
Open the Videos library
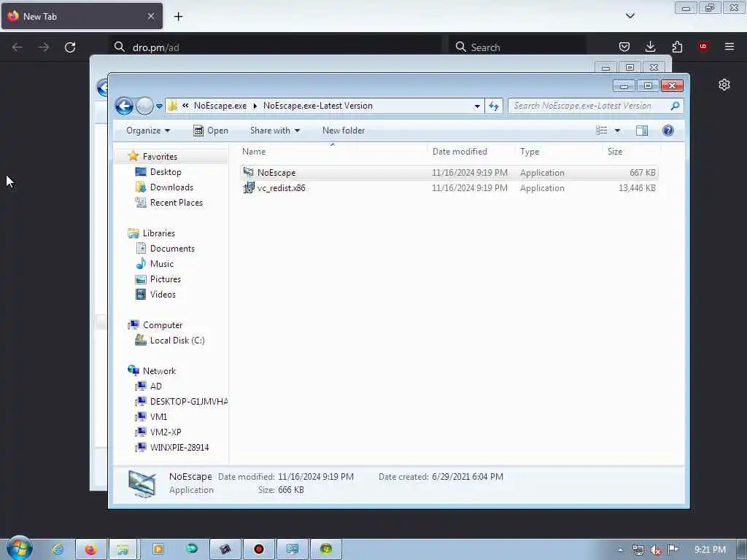pos(163,295)
